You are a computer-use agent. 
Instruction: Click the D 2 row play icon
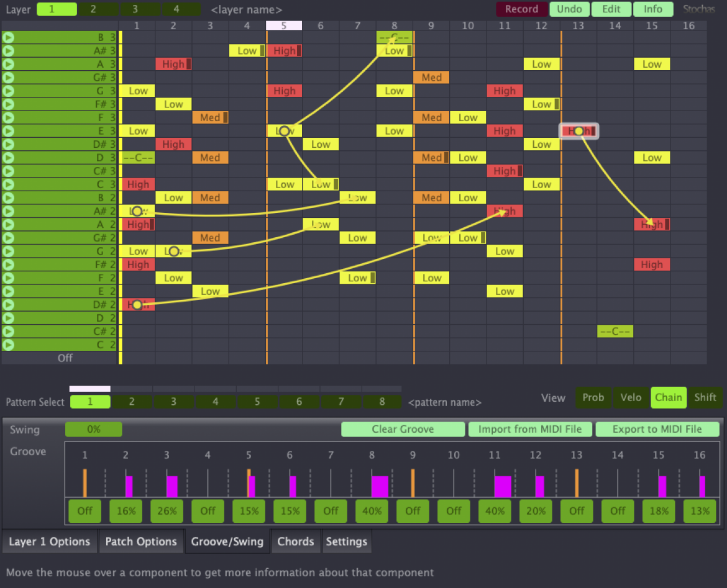[x=8, y=319]
